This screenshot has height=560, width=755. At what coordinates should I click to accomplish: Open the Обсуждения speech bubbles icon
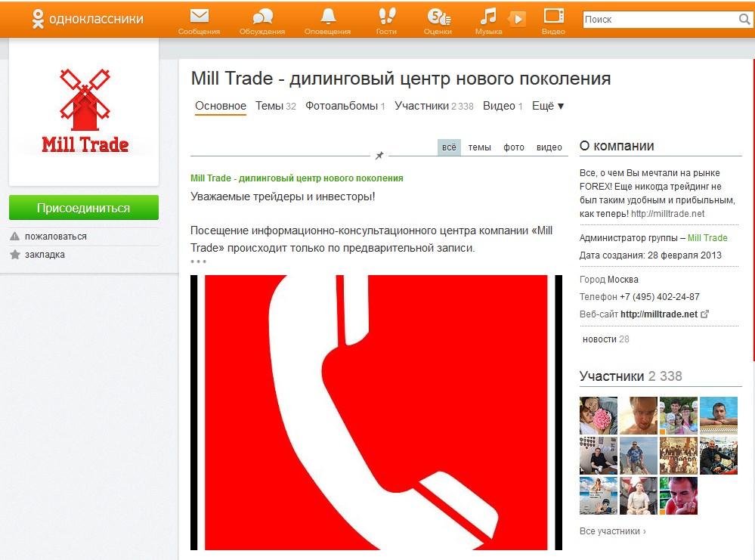click(262, 17)
